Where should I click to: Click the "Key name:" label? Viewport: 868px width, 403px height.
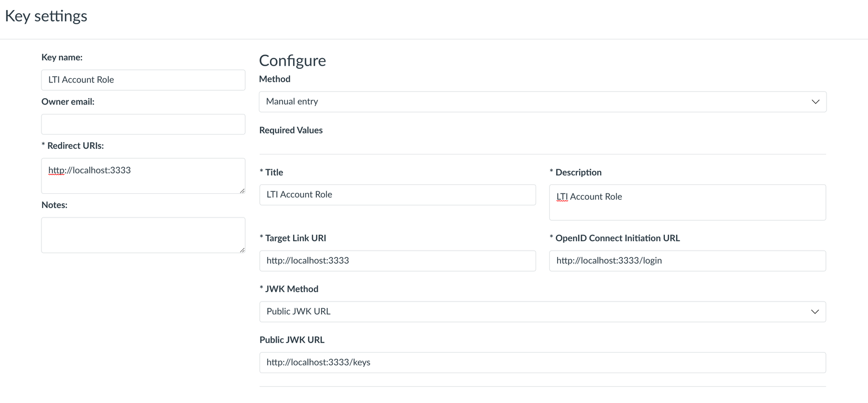[x=62, y=57]
